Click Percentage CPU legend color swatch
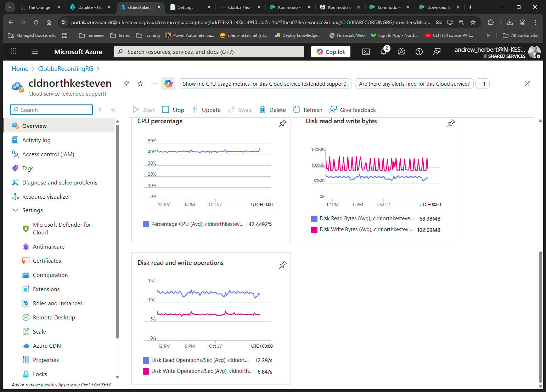This screenshot has height=392, width=546. pyautogui.click(x=146, y=224)
